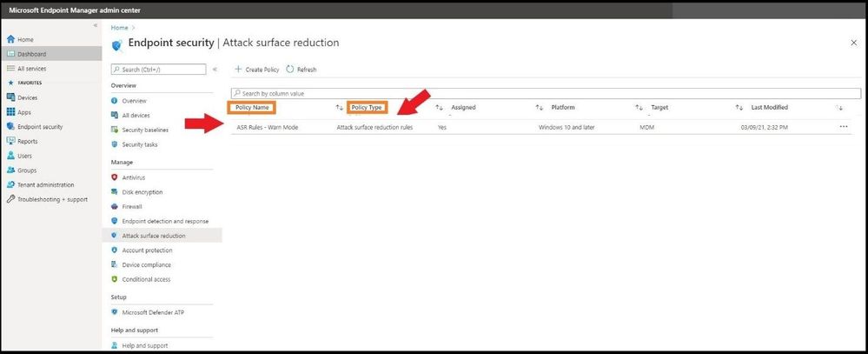The height and width of the screenshot is (354, 868).
Task: Click the Tenant administration icon
Action: pos(10,184)
